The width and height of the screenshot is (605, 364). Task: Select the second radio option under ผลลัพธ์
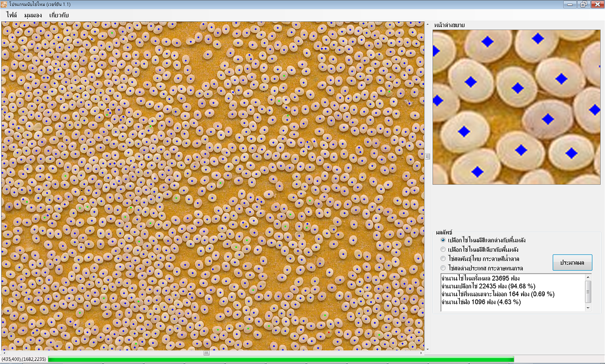tap(443, 249)
